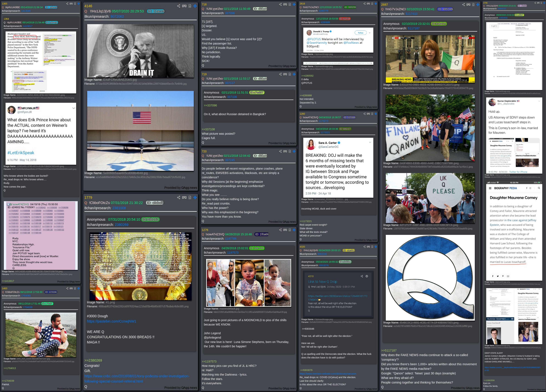Click the share icon on post 718
Viewport: 546px width, 392px height.
click(280, 4)
